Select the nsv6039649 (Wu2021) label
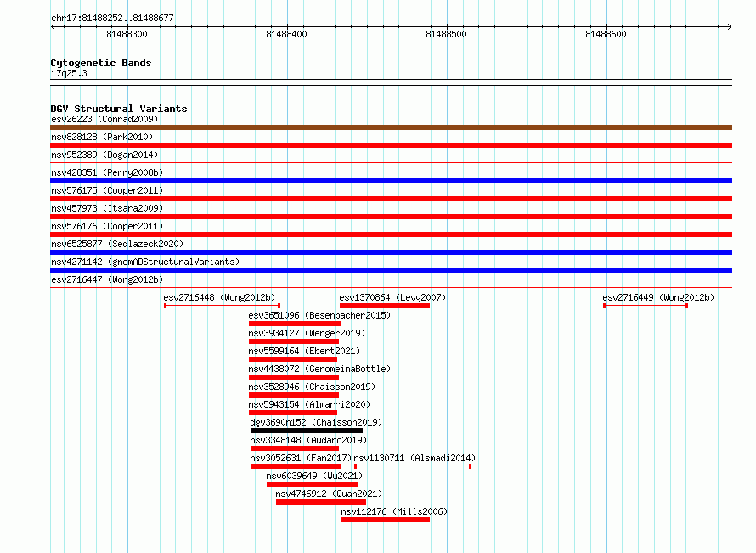 [314, 476]
